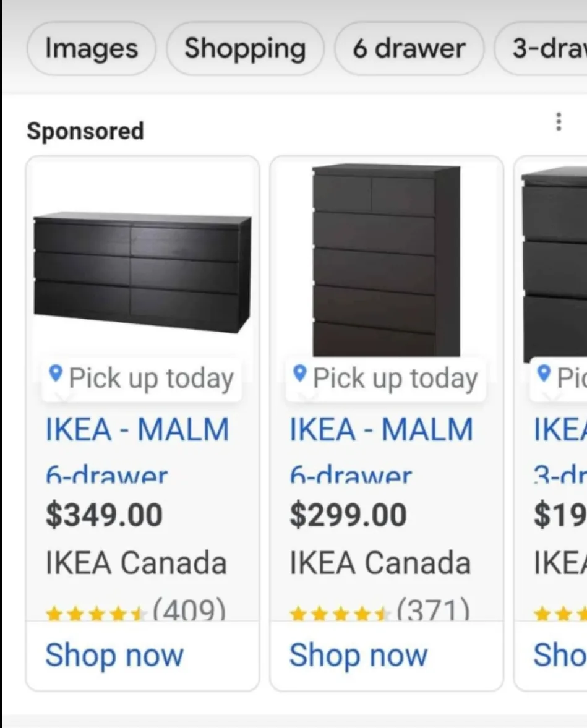The image size is (587, 728).
Task: Open the three-dot options menu above the ads
Action: (559, 122)
